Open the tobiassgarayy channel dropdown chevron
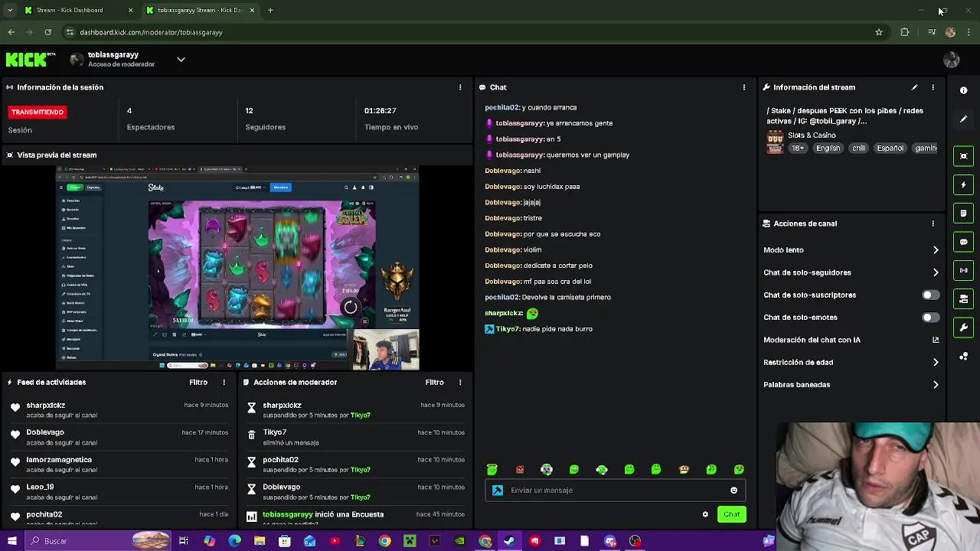This screenshot has width=980, height=551. point(181,59)
